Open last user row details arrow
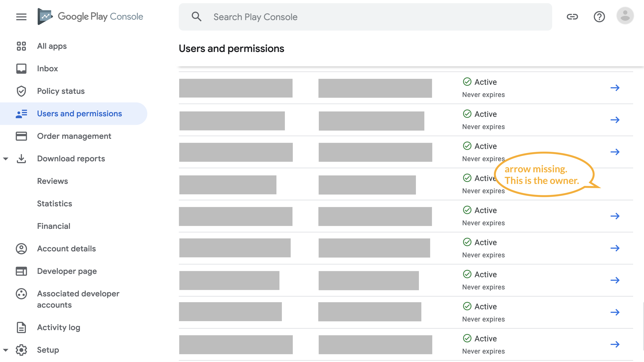The image size is (644, 362). (x=615, y=344)
